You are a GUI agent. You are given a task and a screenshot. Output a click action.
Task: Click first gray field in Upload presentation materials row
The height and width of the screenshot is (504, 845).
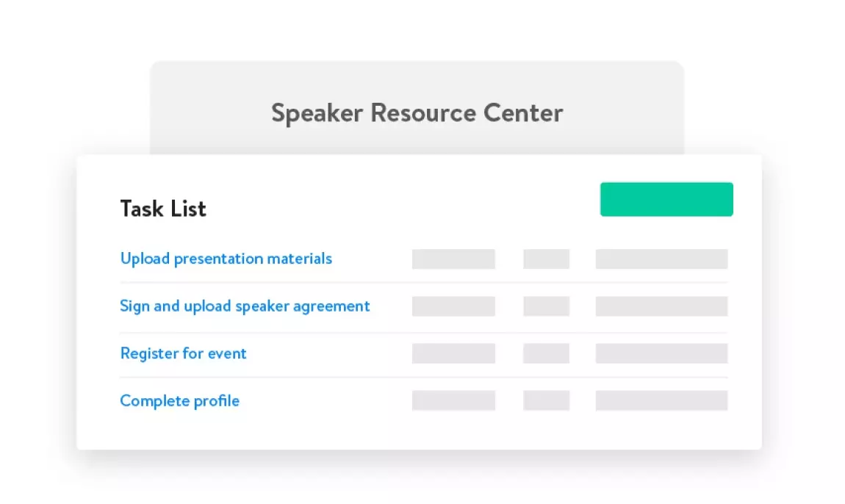pos(453,259)
